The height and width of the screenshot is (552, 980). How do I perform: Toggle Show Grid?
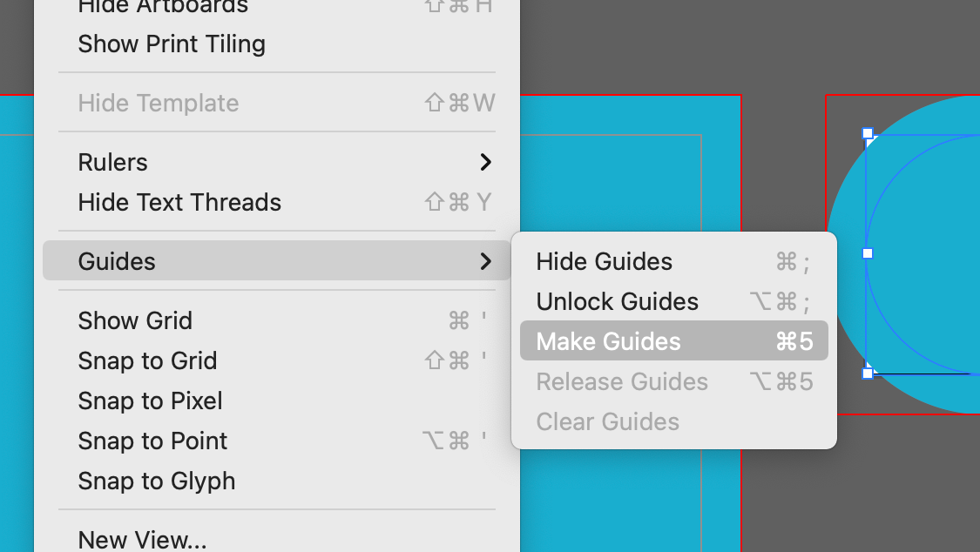coord(276,320)
